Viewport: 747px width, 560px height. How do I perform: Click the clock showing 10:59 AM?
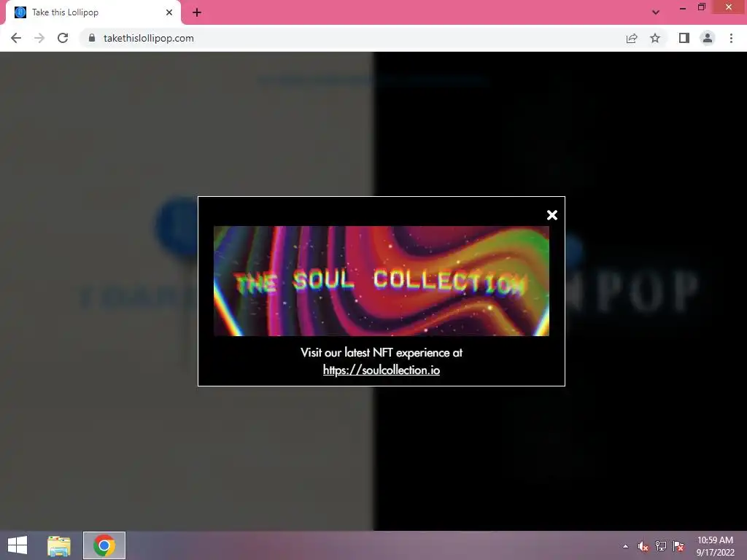(x=715, y=546)
